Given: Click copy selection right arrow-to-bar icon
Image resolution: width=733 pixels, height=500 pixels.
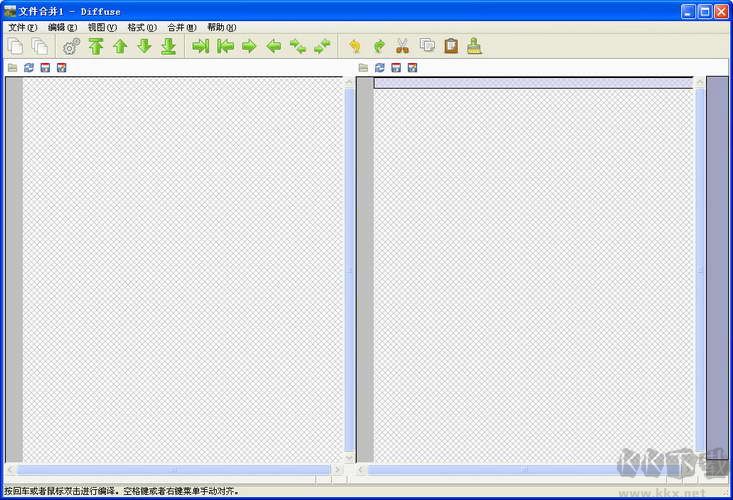Looking at the screenshot, I should click(201, 46).
